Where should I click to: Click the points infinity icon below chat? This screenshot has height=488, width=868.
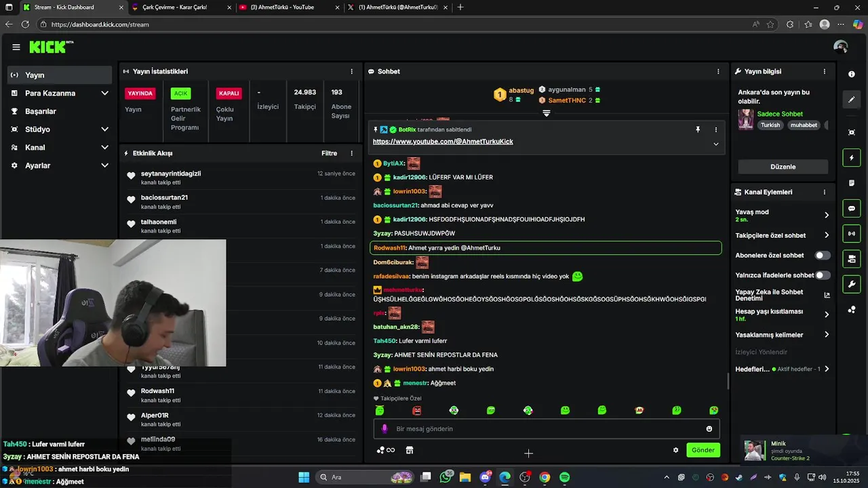click(x=386, y=450)
